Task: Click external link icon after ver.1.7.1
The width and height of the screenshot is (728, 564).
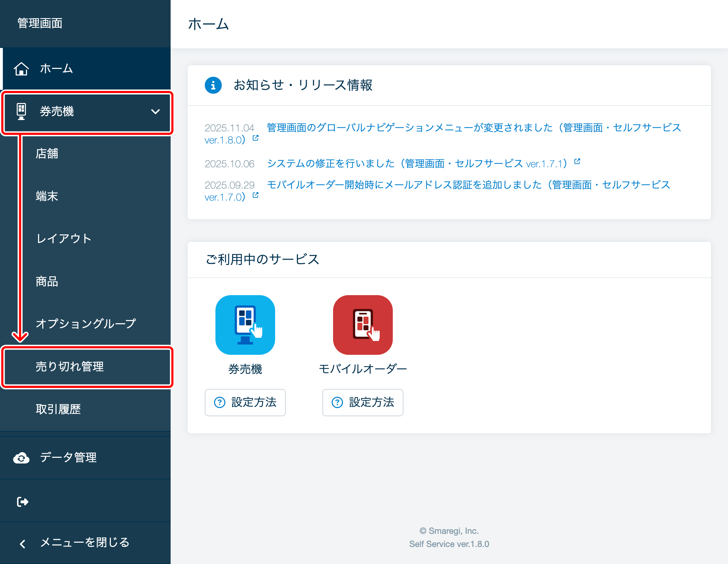Action: (x=577, y=162)
